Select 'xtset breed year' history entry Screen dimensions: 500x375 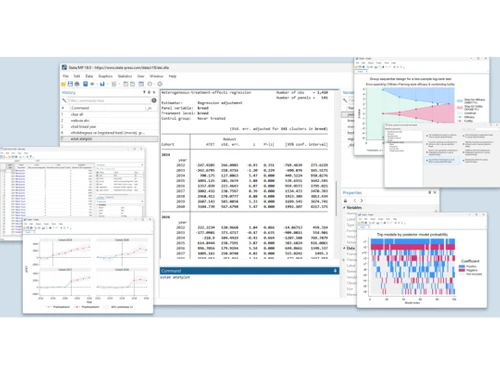point(109,127)
